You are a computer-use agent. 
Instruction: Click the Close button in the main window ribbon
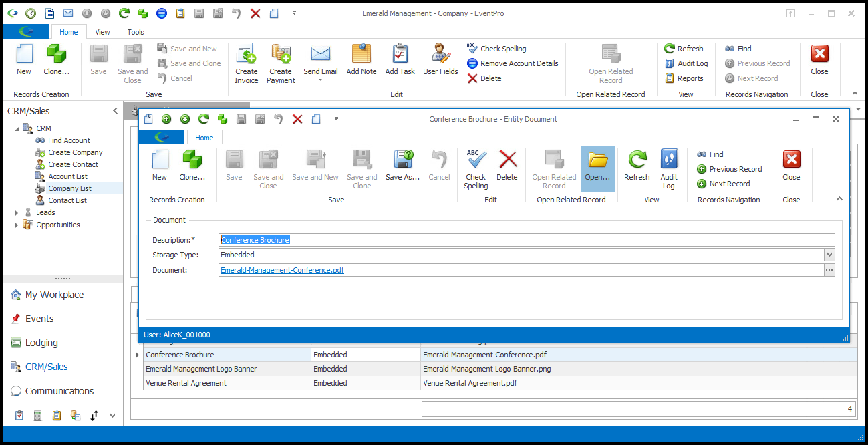point(819,60)
